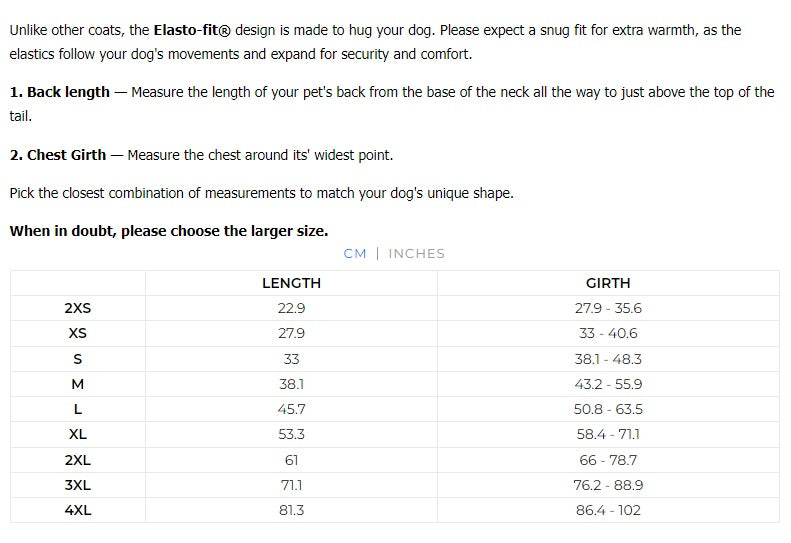Select the XS size row label

click(78, 333)
